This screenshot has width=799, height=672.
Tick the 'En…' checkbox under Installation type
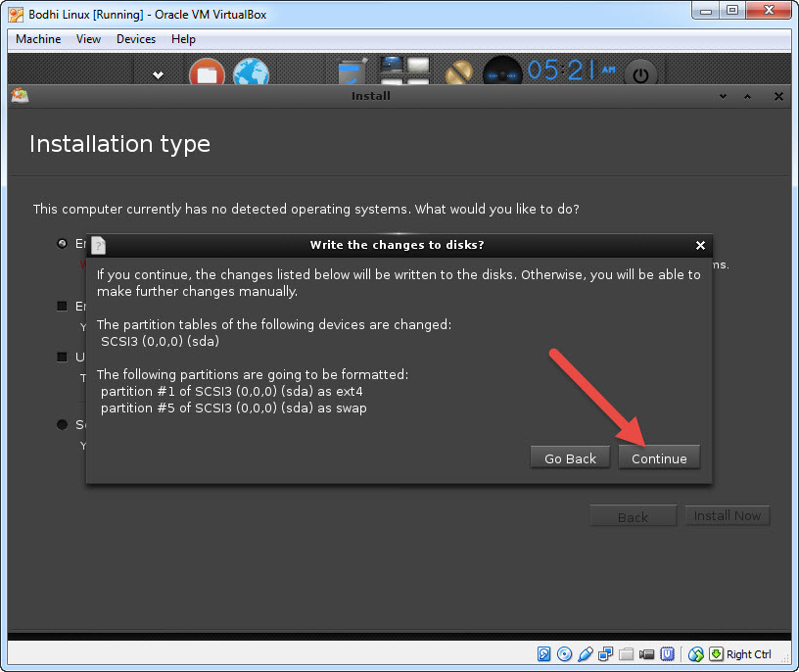(62, 306)
